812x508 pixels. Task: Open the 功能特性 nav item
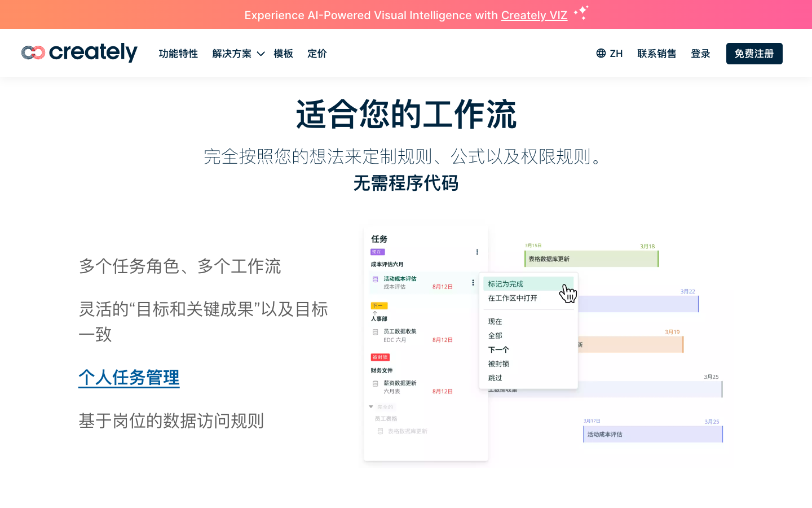(x=178, y=54)
